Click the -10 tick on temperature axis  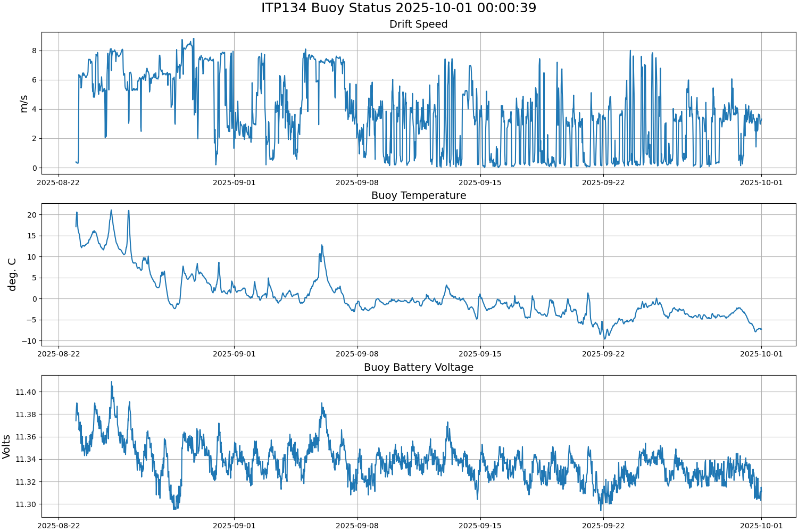pyautogui.click(x=30, y=341)
